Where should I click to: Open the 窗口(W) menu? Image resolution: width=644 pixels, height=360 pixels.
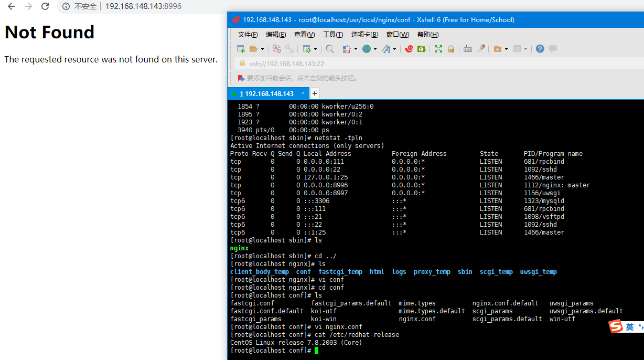398,35
